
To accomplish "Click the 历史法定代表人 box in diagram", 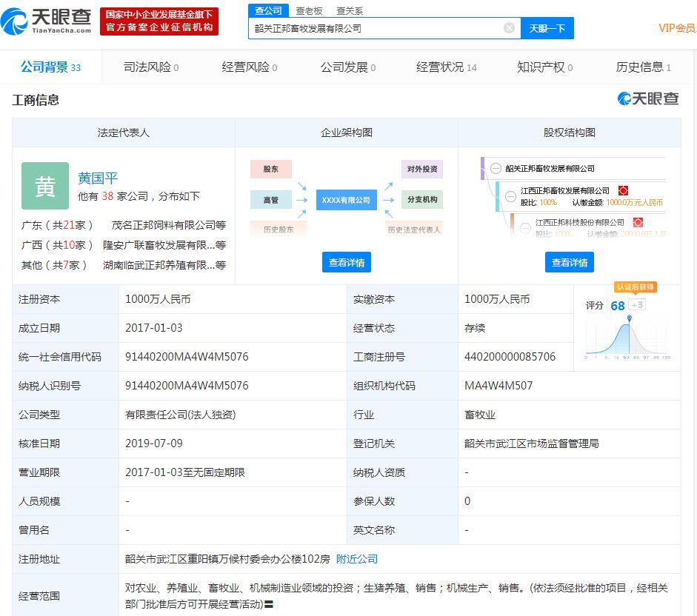I will pos(414,230).
